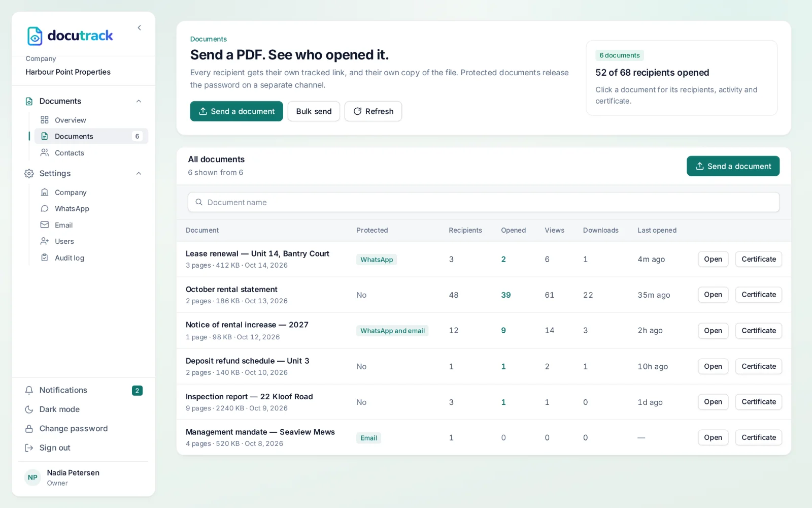Image resolution: width=812 pixels, height=508 pixels.
Task: View Certificate for October rental statement
Action: coord(759,295)
